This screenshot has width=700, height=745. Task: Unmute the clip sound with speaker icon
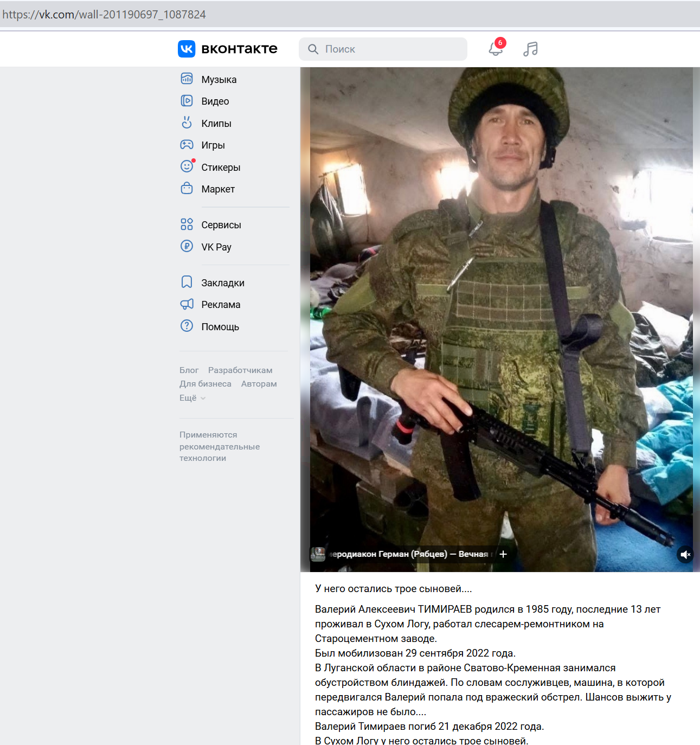[x=685, y=554]
